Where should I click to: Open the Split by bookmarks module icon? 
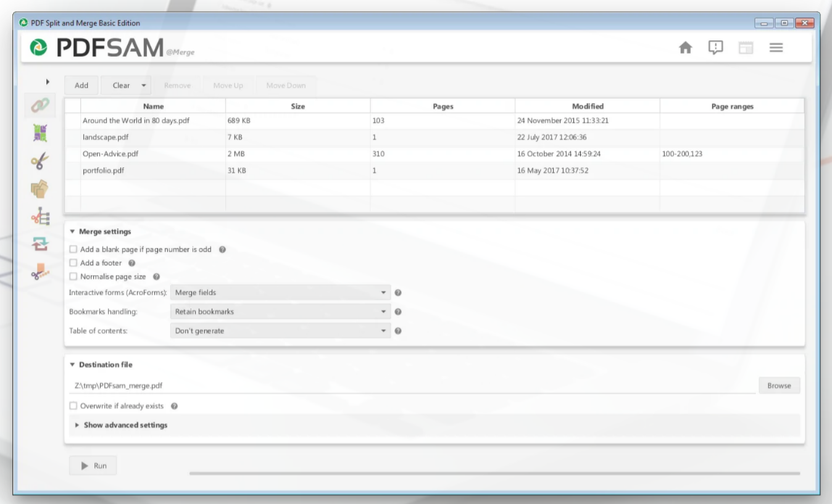tap(40, 217)
